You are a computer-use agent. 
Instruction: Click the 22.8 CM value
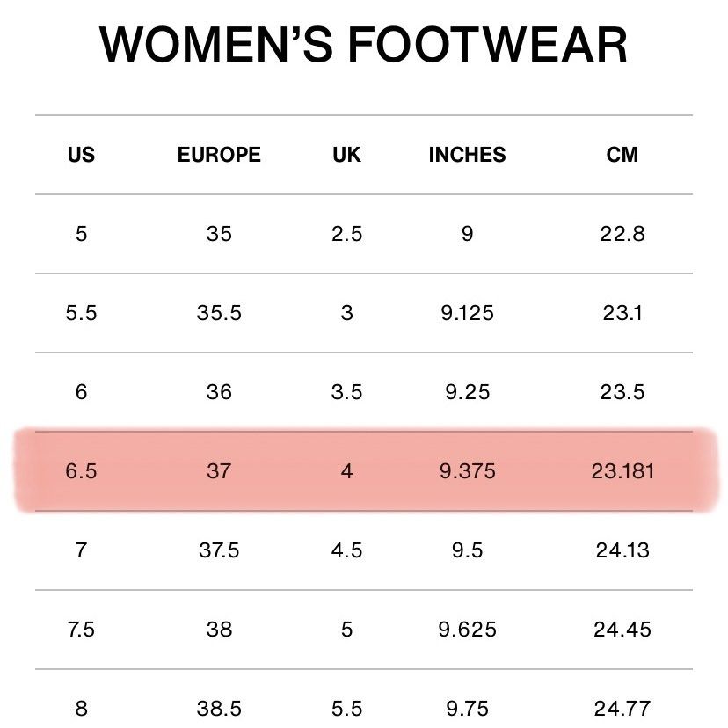point(622,234)
